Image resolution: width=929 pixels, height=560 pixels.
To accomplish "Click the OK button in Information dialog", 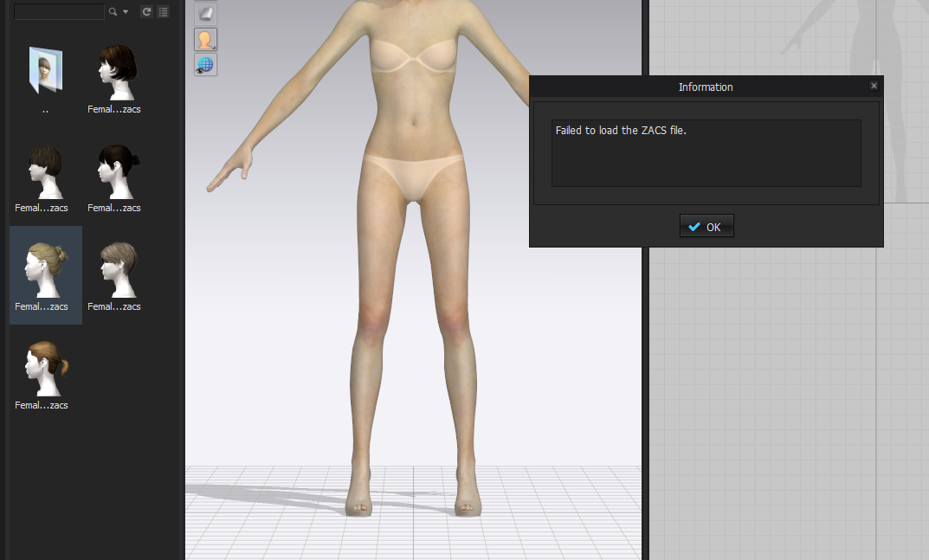I will coord(706,227).
